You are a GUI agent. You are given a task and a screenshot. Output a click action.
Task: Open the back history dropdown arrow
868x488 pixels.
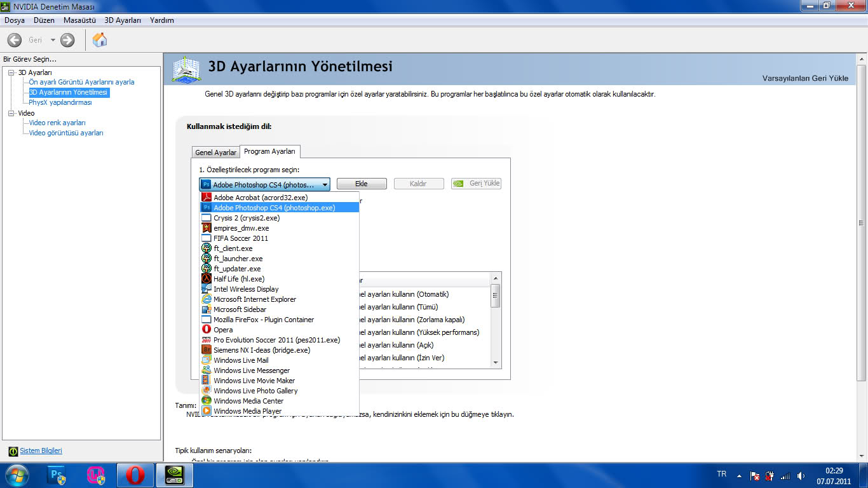(53, 40)
